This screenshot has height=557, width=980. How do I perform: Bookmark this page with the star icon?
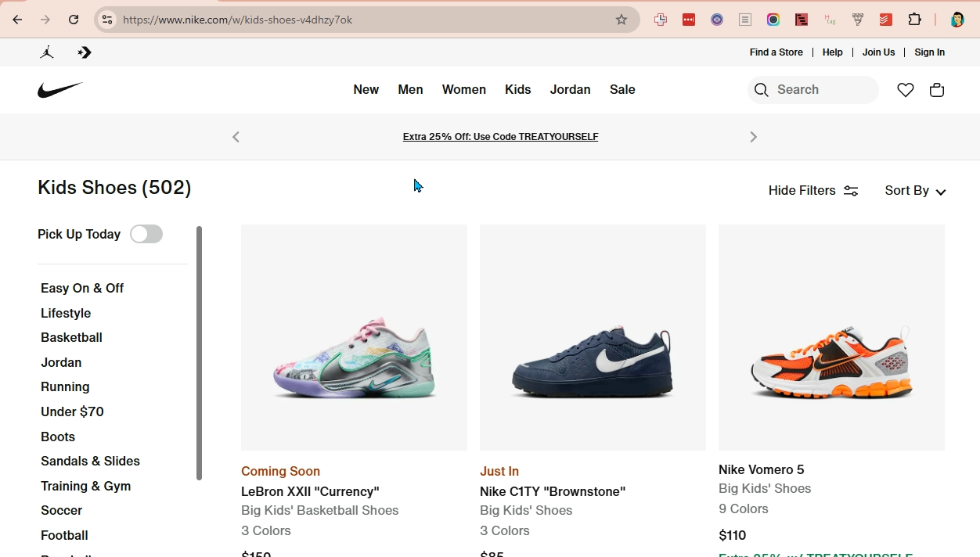[622, 20]
